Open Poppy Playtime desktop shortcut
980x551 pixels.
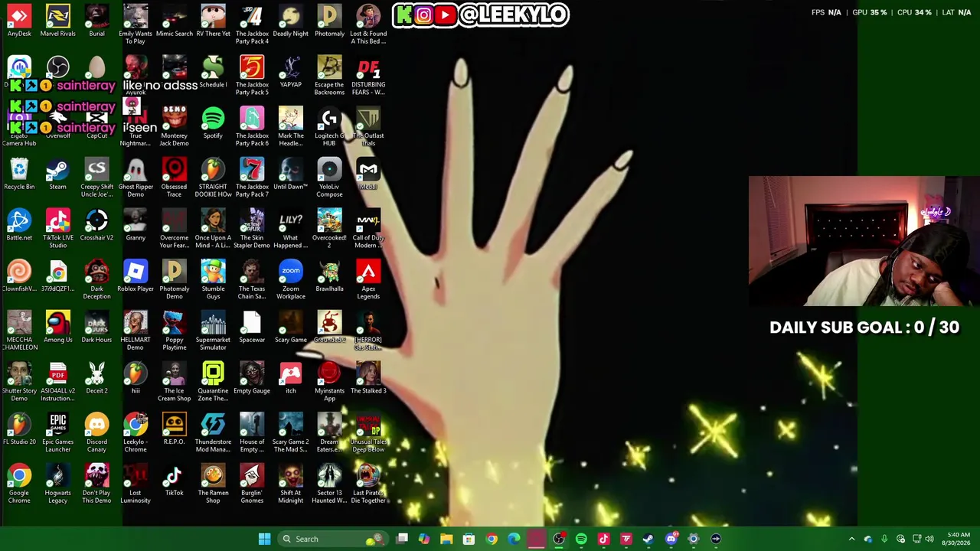[175, 331]
